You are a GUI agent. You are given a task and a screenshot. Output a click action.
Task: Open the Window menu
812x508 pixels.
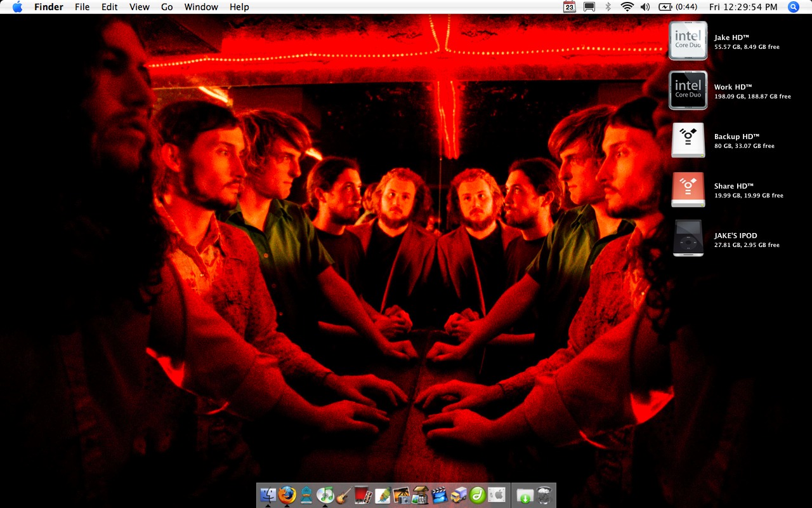(x=201, y=7)
